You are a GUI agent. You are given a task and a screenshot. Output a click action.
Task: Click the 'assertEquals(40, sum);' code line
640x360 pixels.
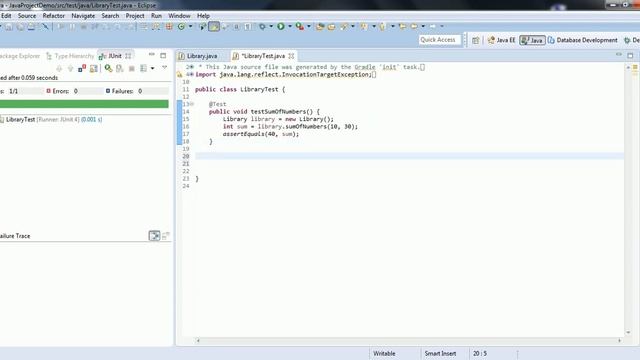(261, 134)
